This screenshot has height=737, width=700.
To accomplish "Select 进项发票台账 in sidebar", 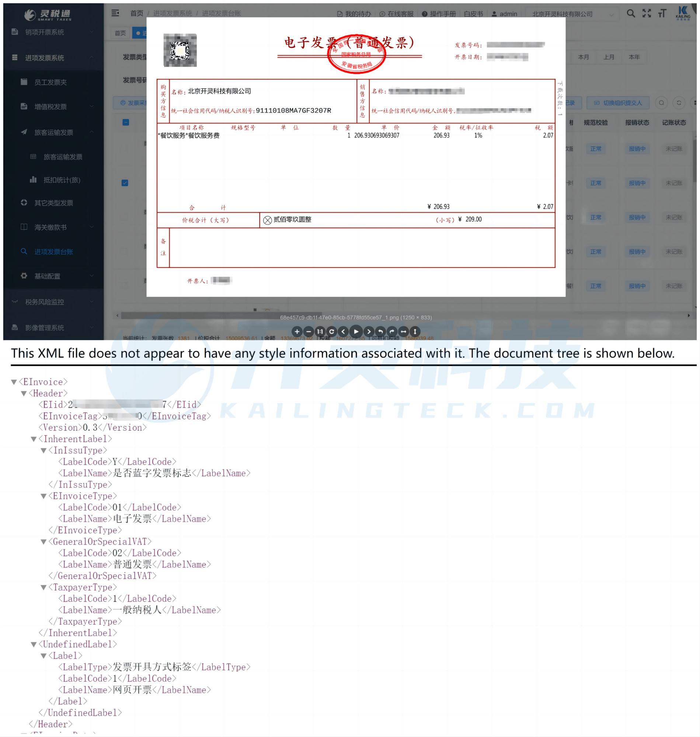I will (53, 252).
